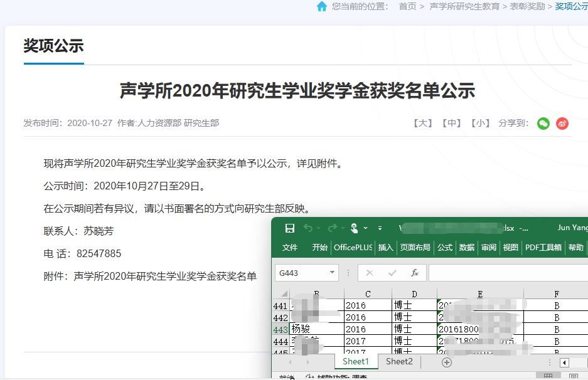Screen dimensions: 588x380
Task: Click the 首页 breadcrumb link
Action: (x=407, y=6)
